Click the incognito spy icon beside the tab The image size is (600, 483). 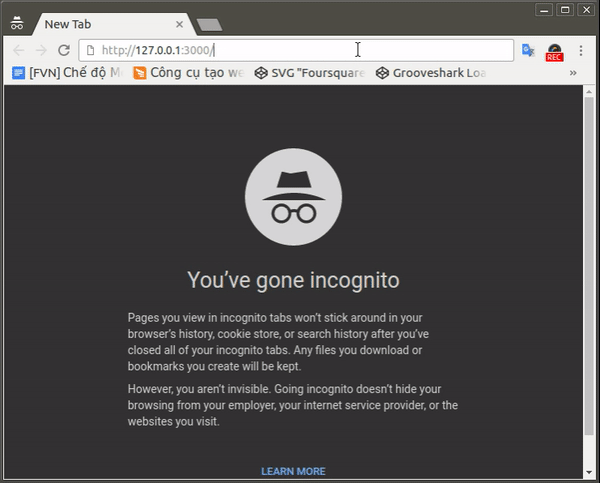pos(17,23)
